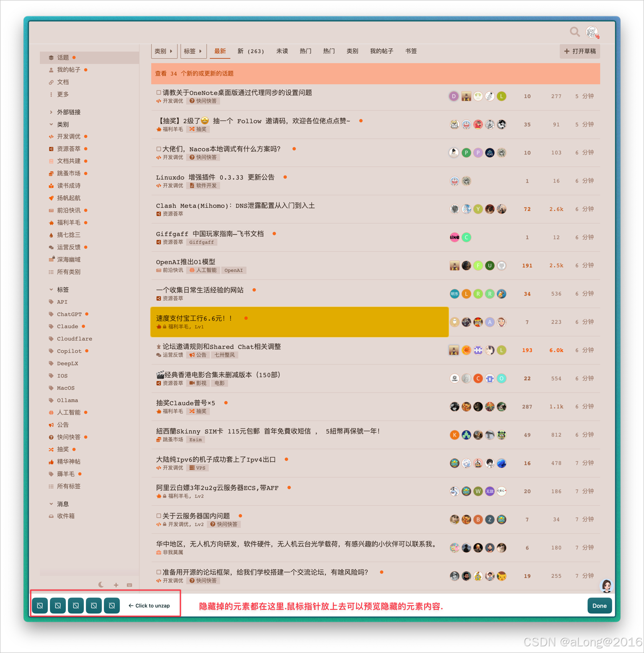This screenshot has height=653, width=644.
Task: Click the plus icon at sidebar bottom
Action: (116, 585)
